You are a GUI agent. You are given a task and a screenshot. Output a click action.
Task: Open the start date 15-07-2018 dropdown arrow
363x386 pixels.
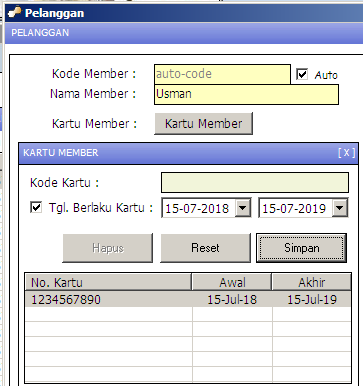click(x=243, y=208)
